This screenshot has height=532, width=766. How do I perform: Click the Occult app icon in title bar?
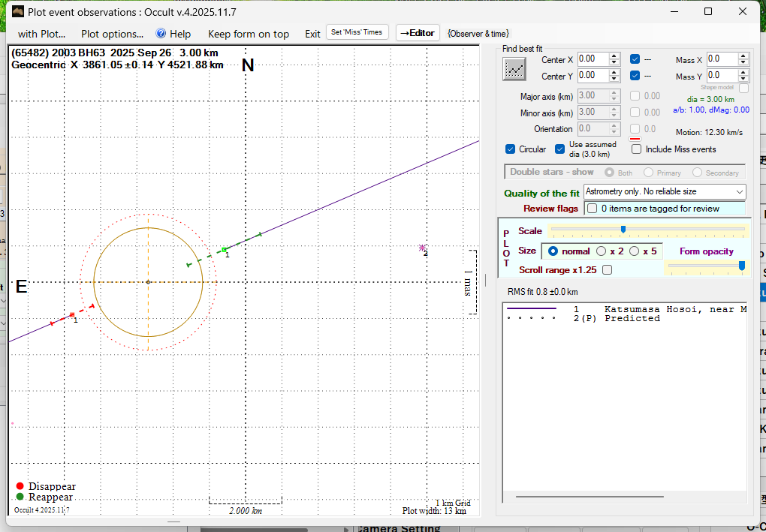18,11
